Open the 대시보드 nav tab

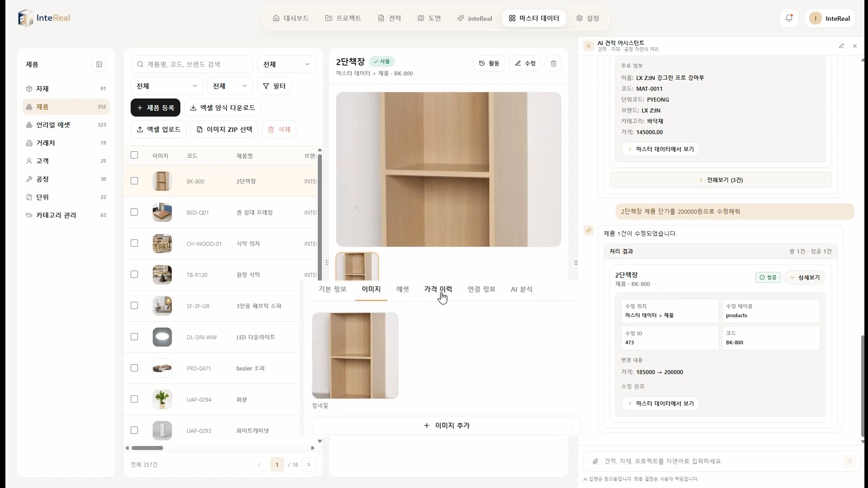click(291, 18)
